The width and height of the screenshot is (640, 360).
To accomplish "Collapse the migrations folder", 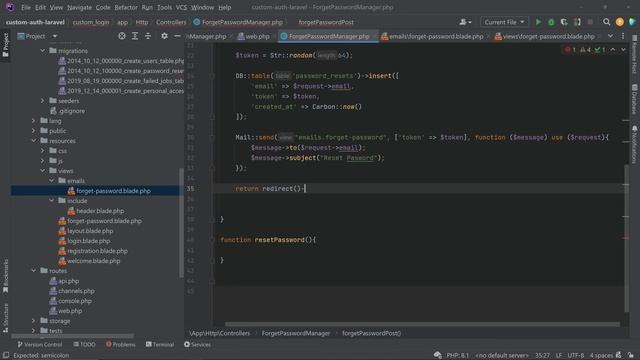I will (42, 51).
